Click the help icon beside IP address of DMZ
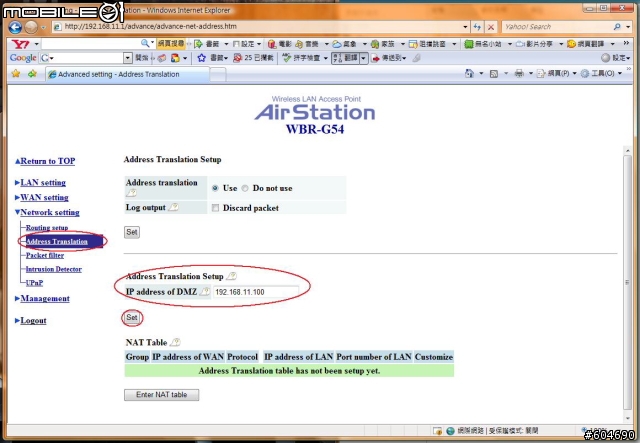This screenshot has width=640, height=443. [x=205, y=292]
